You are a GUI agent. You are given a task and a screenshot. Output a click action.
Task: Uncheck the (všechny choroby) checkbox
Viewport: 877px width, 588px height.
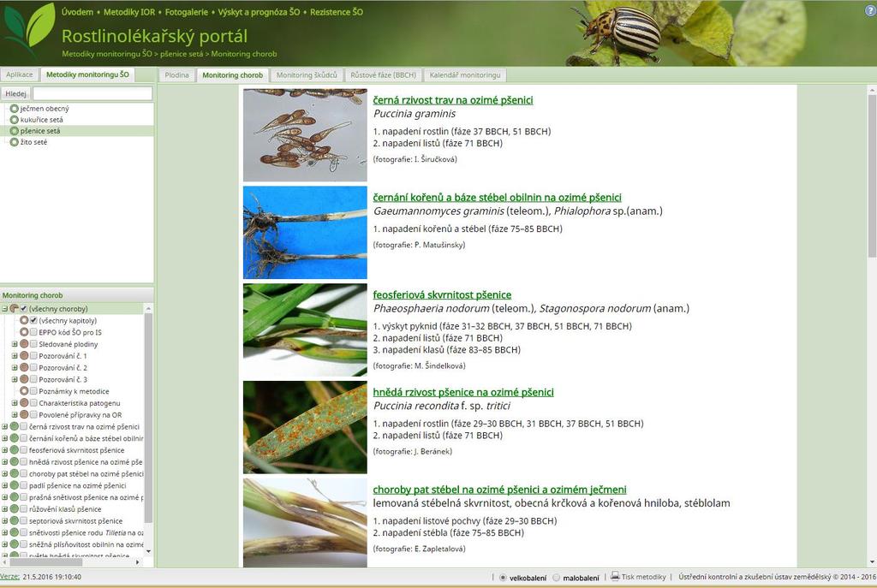(x=23, y=308)
